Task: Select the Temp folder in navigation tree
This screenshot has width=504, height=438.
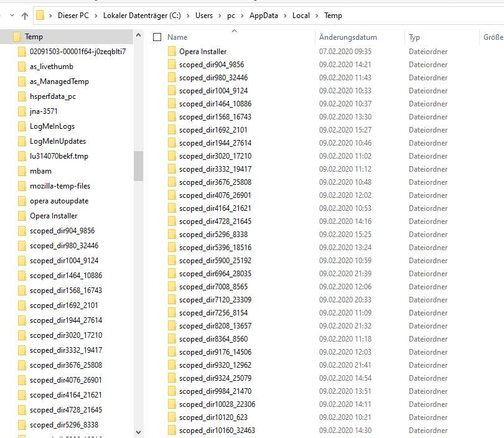Action: [x=34, y=37]
